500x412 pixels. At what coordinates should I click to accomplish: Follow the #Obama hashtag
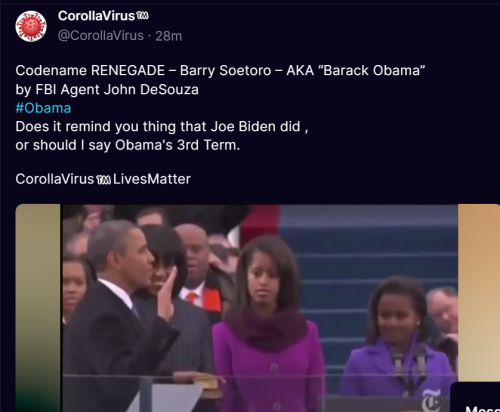tap(43, 108)
